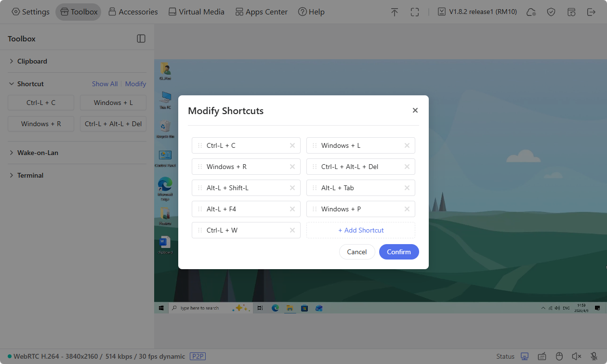The height and width of the screenshot is (364, 607).
Task: Click the shield security icon in top bar
Action: click(551, 12)
